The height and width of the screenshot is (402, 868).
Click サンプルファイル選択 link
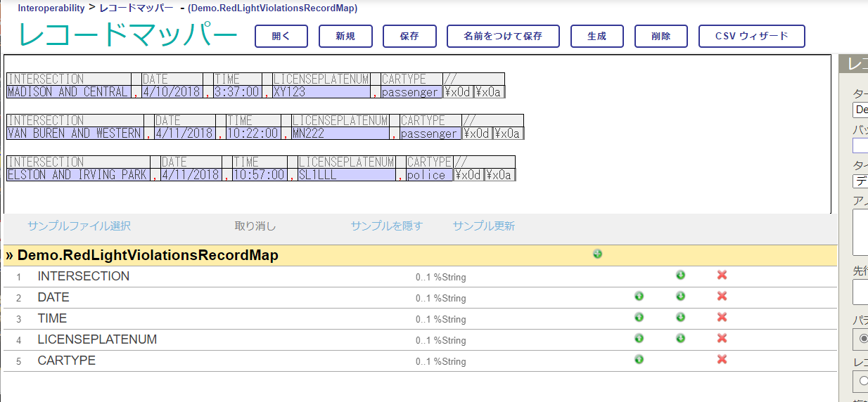pyautogui.click(x=79, y=226)
